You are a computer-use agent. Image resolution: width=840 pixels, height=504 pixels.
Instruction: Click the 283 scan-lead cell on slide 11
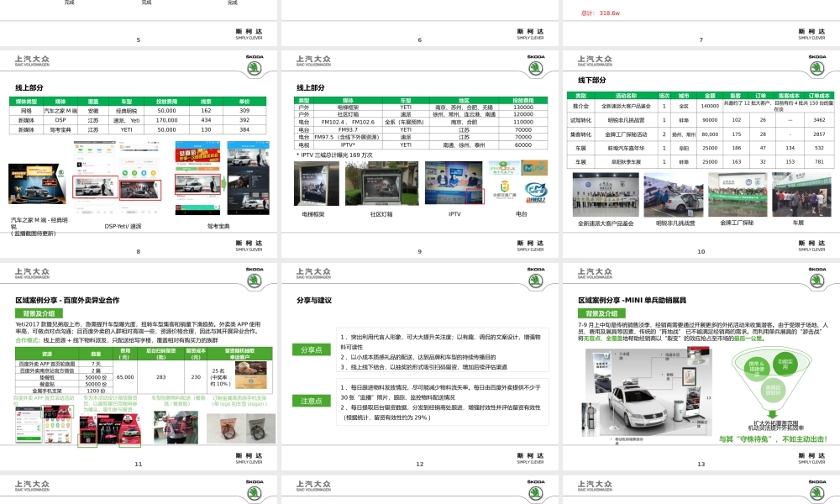click(x=160, y=377)
